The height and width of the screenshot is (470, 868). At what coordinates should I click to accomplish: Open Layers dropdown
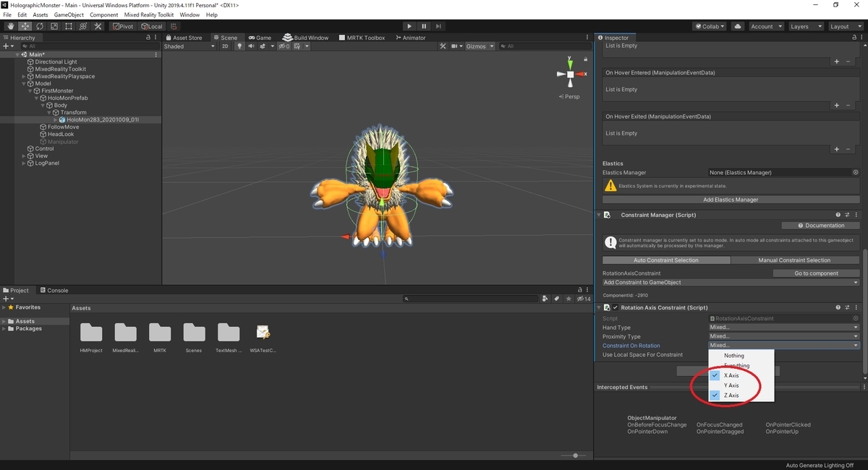805,26
